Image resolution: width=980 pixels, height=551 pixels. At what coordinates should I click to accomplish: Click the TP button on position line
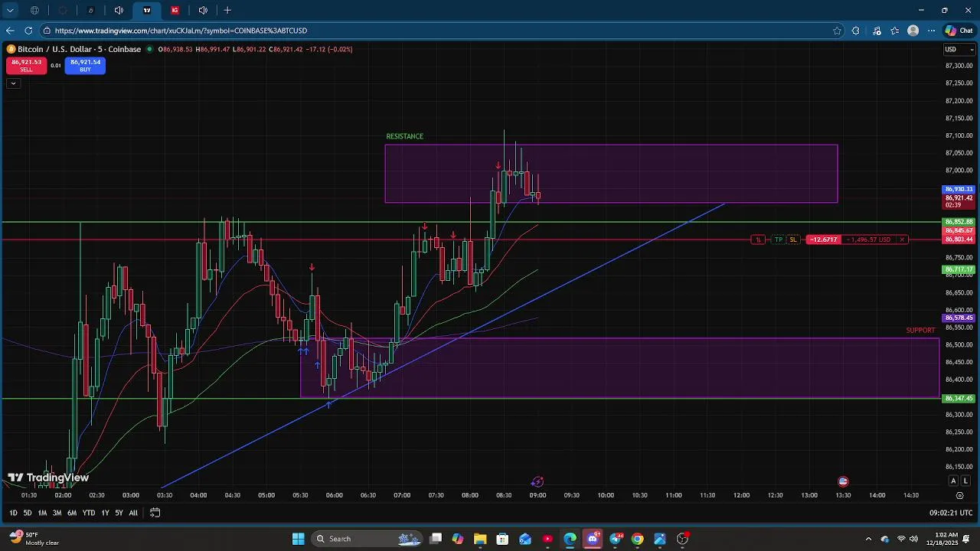[779, 240]
